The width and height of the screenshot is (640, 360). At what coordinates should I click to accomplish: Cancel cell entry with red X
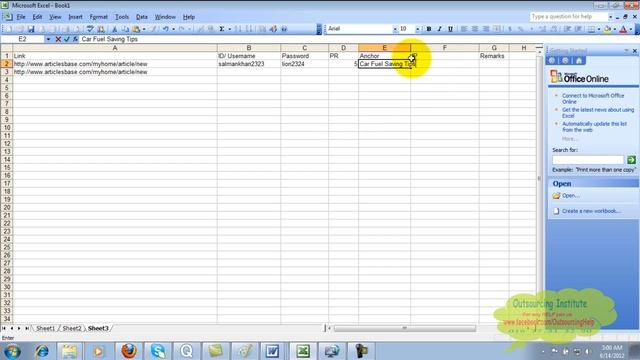tap(58, 39)
